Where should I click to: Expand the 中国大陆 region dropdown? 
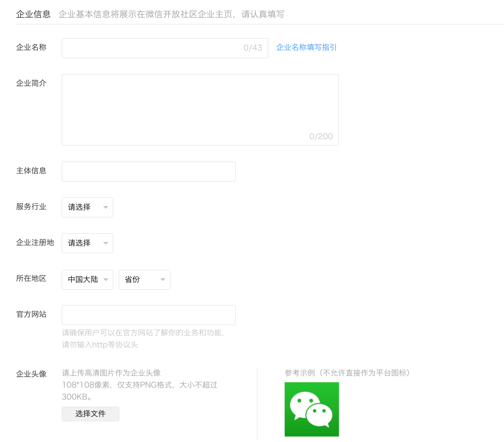click(87, 280)
